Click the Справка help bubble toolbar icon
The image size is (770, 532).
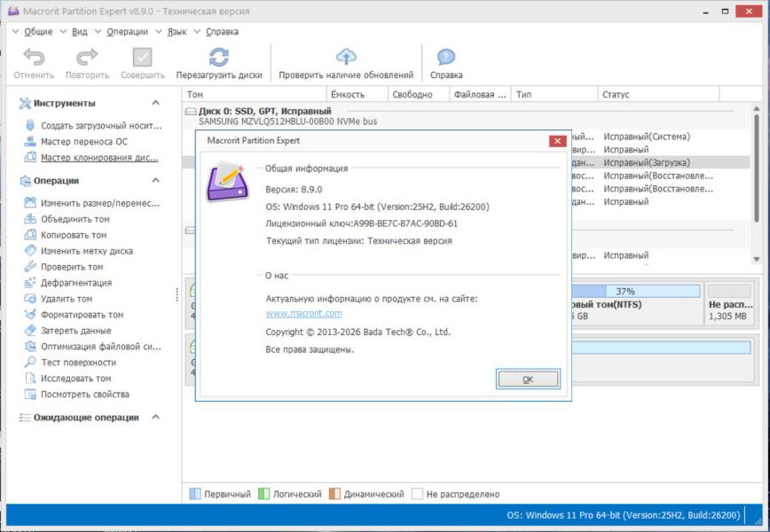tap(446, 58)
